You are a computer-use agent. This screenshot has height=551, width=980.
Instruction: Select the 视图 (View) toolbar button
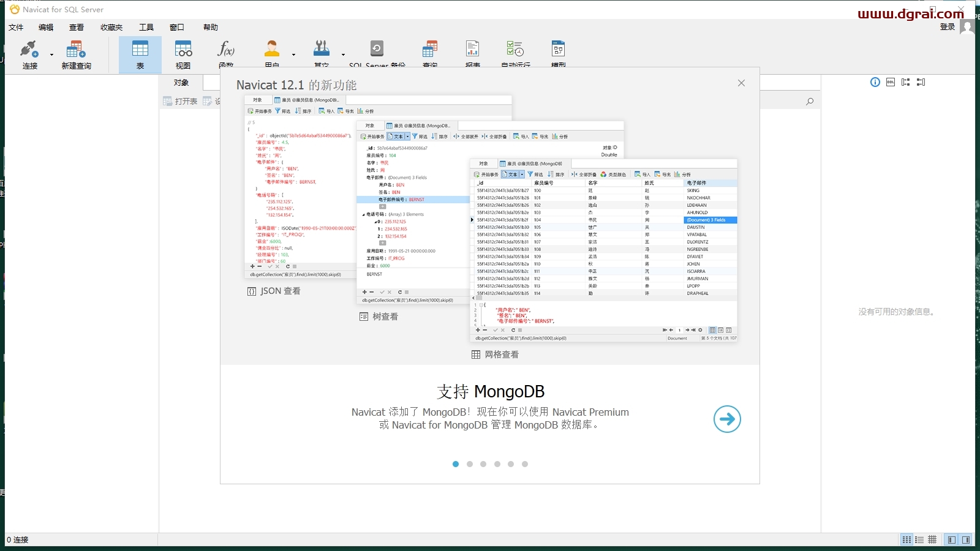point(183,54)
